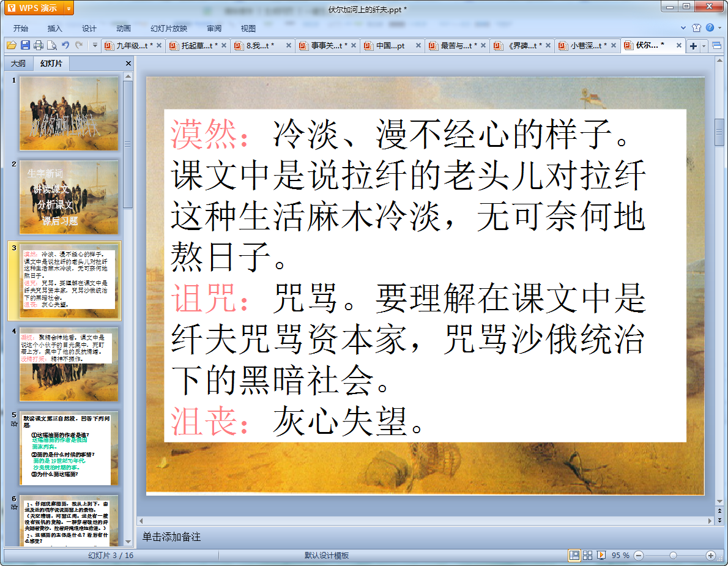This screenshot has height=566, width=728.
Task: Click the thumbnail pane scrollbar down arrow
Action: 128,542
